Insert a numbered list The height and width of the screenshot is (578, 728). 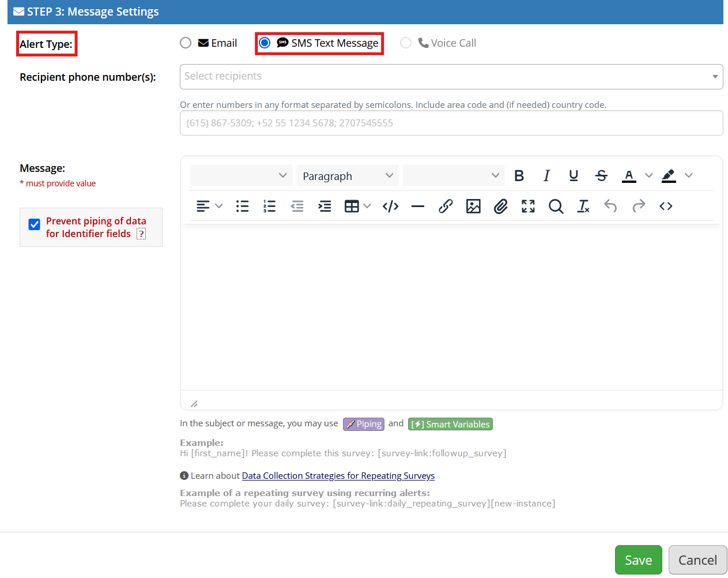point(270,206)
